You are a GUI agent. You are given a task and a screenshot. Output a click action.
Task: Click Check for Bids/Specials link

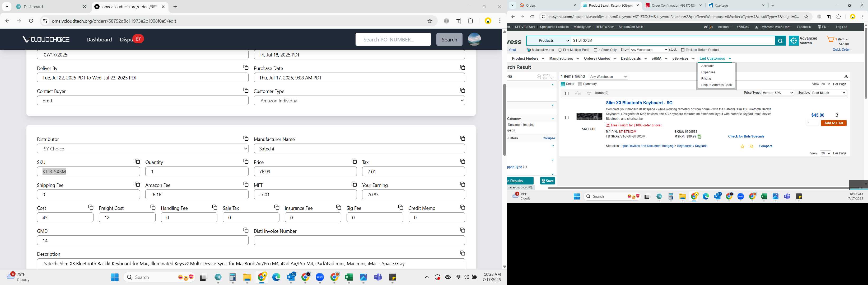tap(746, 137)
